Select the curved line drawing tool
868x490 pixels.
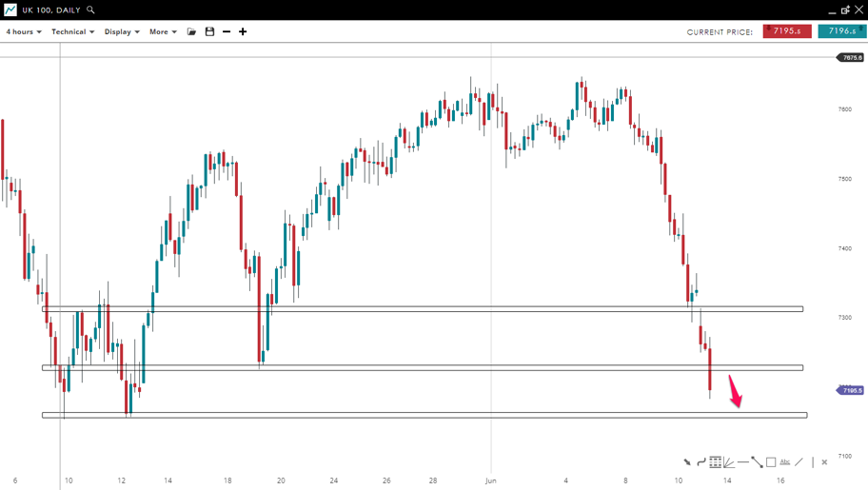(x=700, y=462)
